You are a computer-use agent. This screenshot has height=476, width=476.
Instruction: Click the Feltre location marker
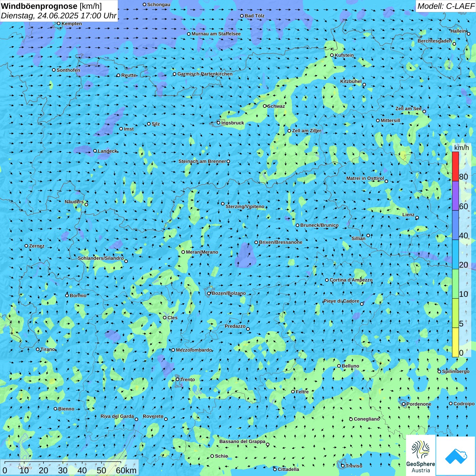pyautogui.click(x=293, y=392)
